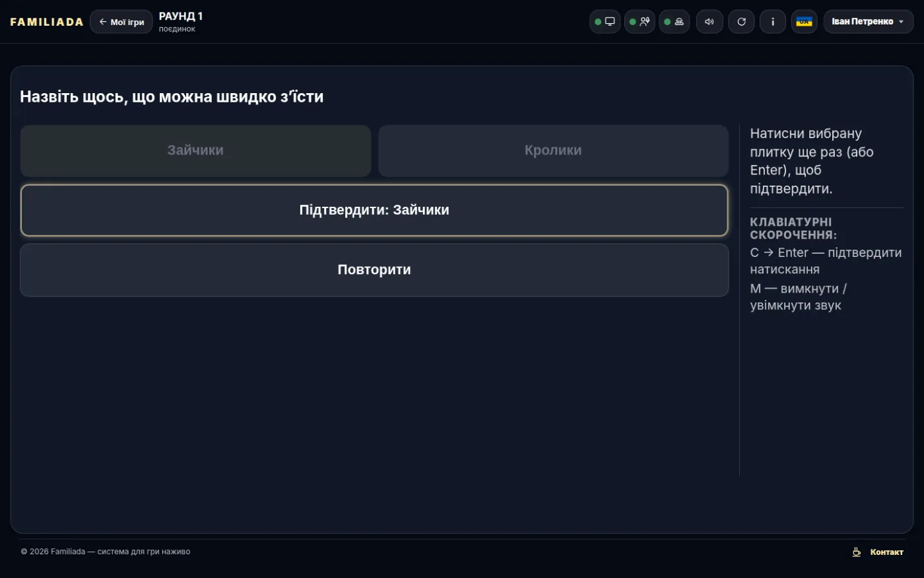The width and height of the screenshot is (924, 578).
Task: Click the question text about швидко з'їсти
Action: pyautogui.click(x=172, y=96)
